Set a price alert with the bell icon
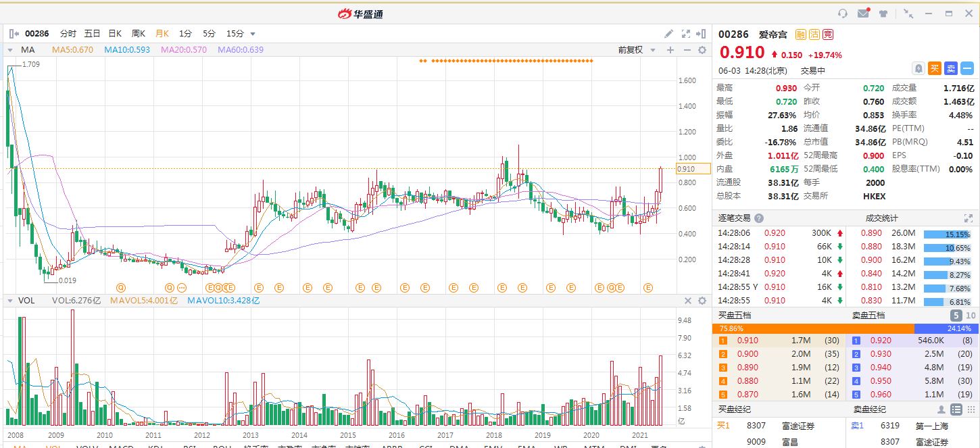Viewport: 980px width, 448px height. click(x=918, y=68)
